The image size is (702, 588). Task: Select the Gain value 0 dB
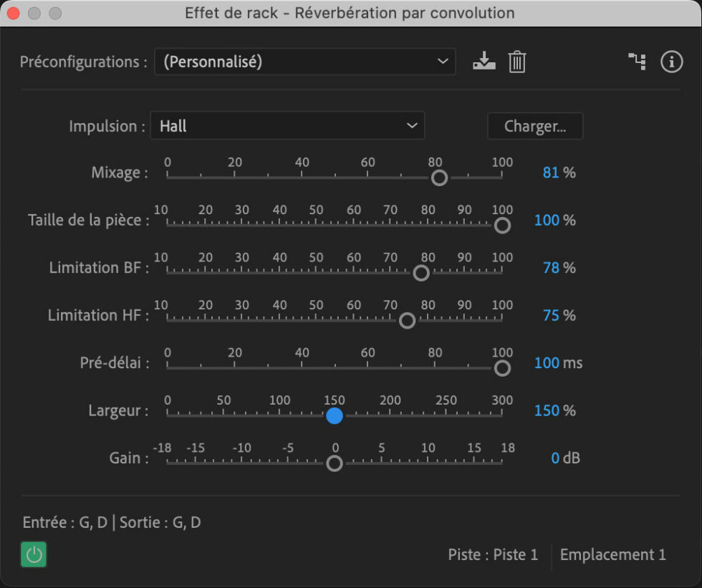565,458
